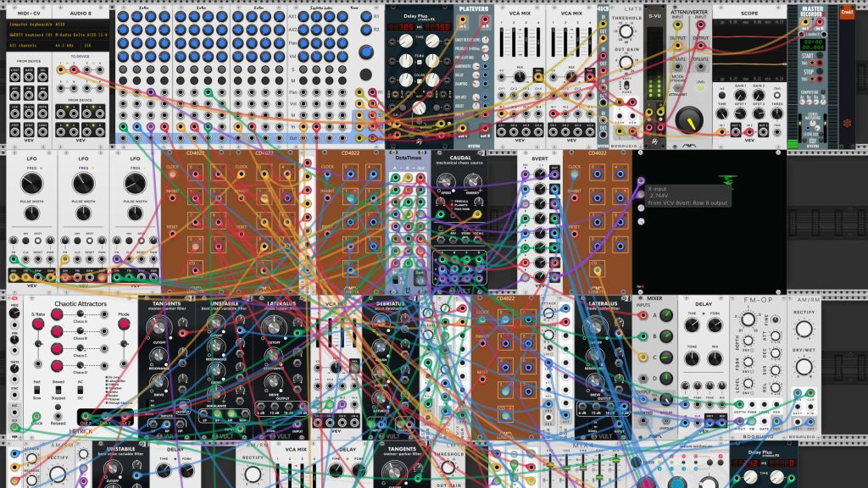868x488 pixels.
Task: Click the green input C knob on MIXER
Action: (x=666, y=358)
